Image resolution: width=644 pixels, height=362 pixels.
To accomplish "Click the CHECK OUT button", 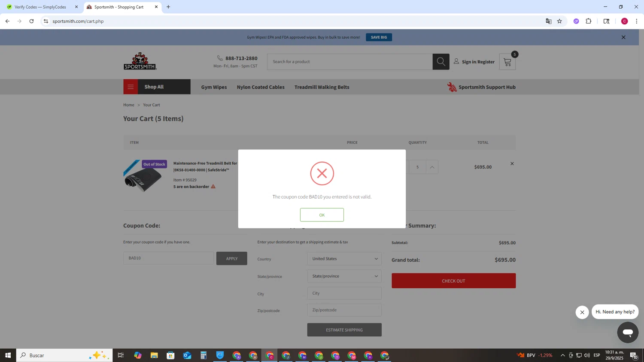I will pyautogui.click(x=453, y=281).
